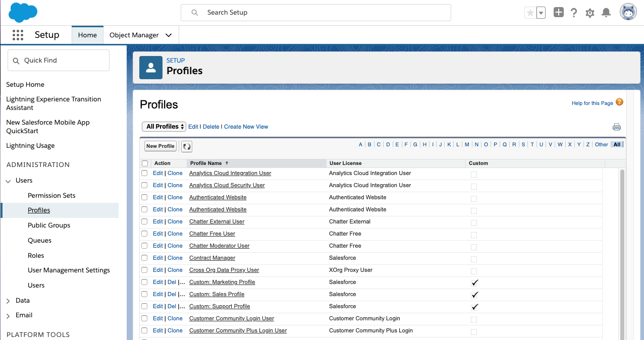Viewport: 644px width, 340px height.
Task: Open Permission Sets
Action: click(x=51, y=195)
